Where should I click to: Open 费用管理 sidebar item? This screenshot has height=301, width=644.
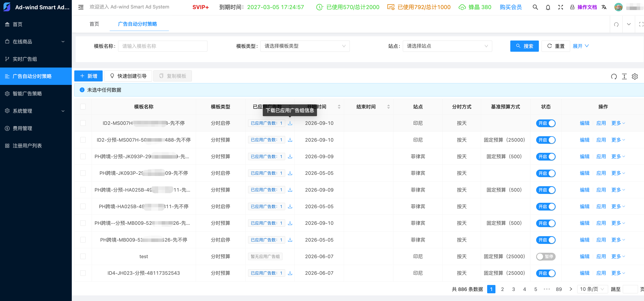click(36, 129)
